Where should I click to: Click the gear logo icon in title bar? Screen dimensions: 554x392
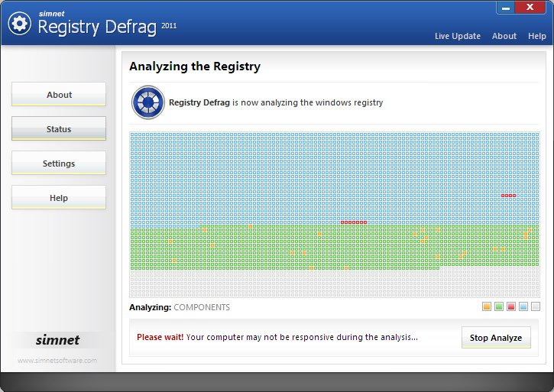coord(19,24)
